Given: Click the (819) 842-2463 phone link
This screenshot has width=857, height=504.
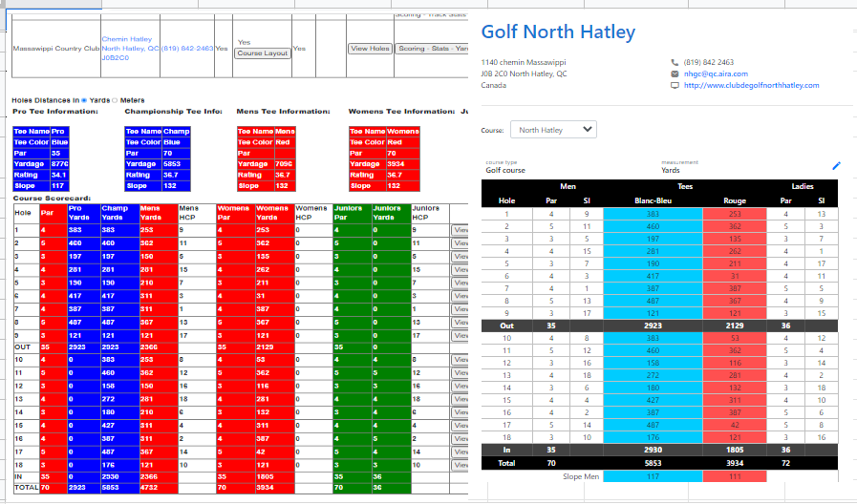Looking at the screenshot, I should pyautogui.click(x=187, y=49).
